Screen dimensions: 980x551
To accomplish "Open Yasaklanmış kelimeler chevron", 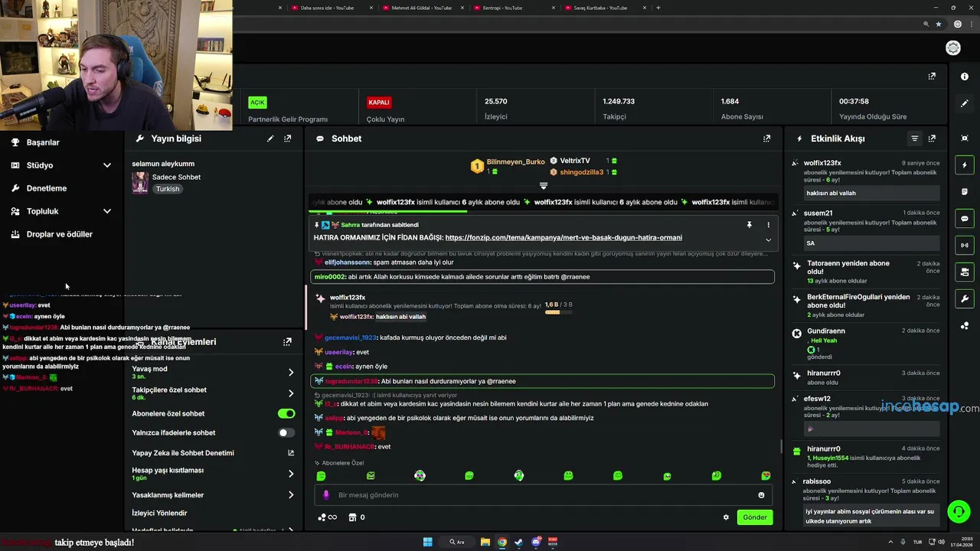I will 291,495.
